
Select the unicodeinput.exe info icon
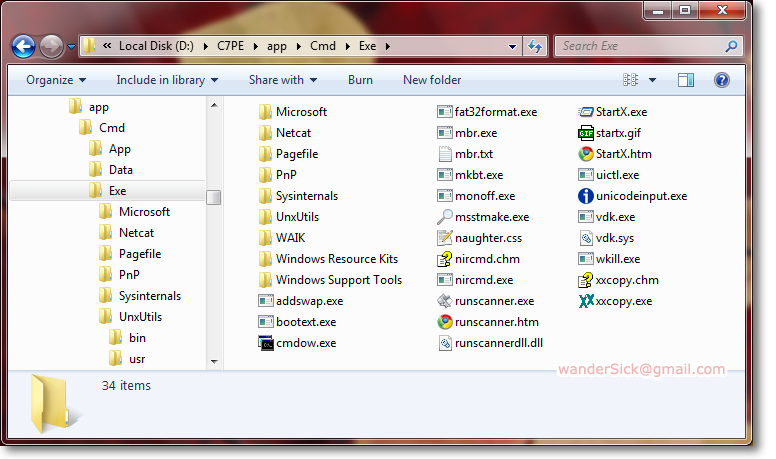[x=585, y=196]
